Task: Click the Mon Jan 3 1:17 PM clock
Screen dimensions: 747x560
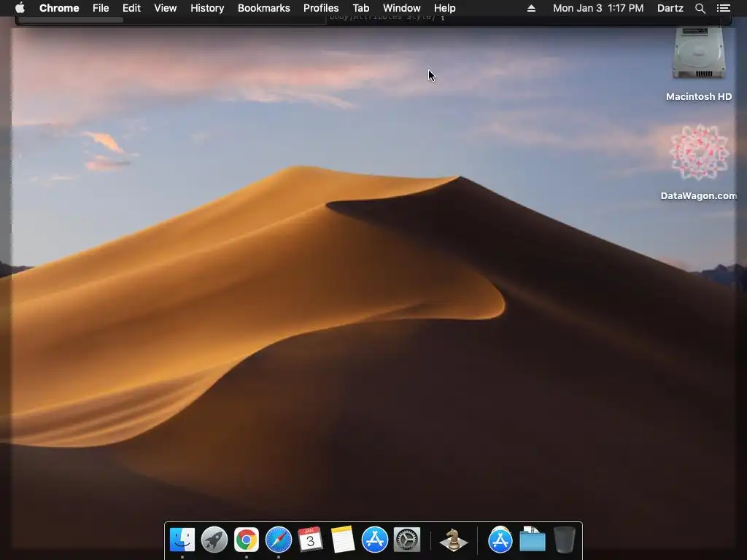Action: point(598,8)
